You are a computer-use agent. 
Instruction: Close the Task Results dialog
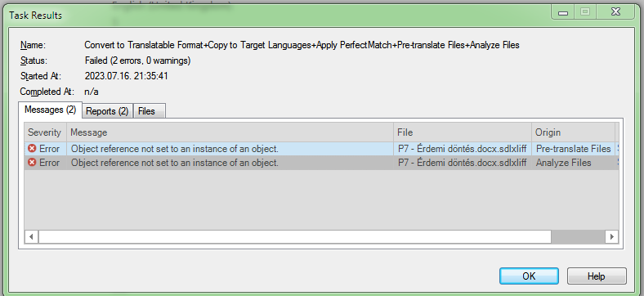point(615,12)
